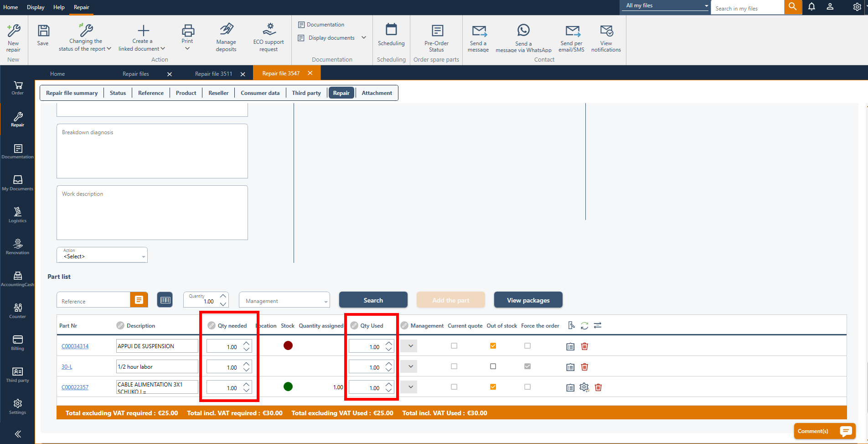Open the top-right settings gear
The height and width of the screenshot is (444, 868).
pyautogui.click(x=857, y=7)
